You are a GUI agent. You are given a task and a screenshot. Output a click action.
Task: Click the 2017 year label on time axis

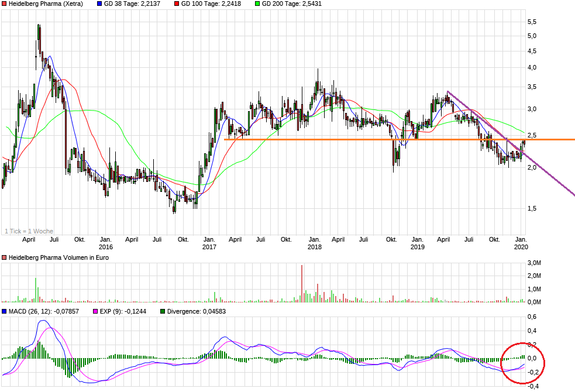click(209, 247)
